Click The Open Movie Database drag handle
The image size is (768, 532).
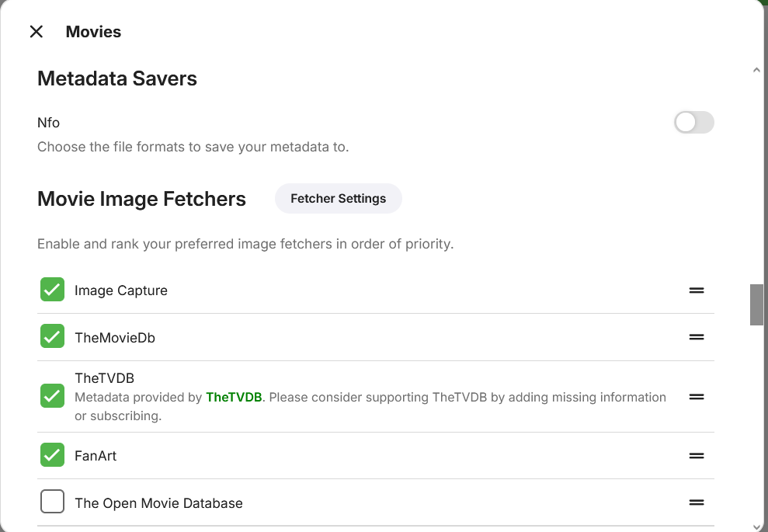click(x=697, y=502)
